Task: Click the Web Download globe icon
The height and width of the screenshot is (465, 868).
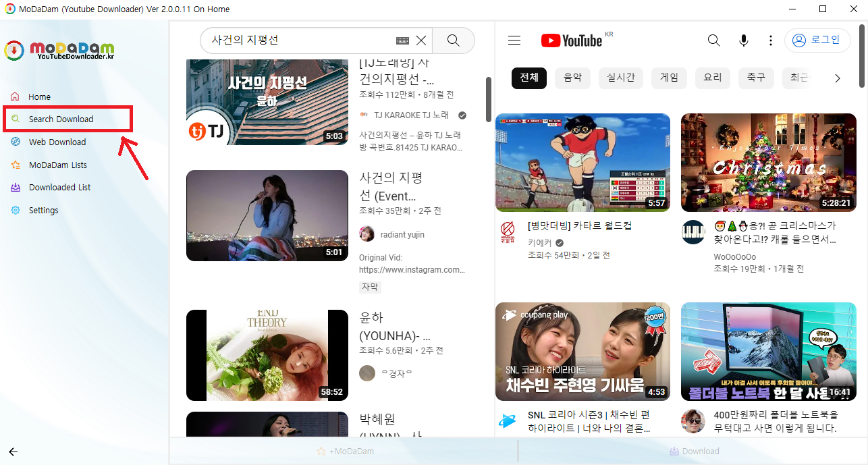Action: (x=15, y=142)
